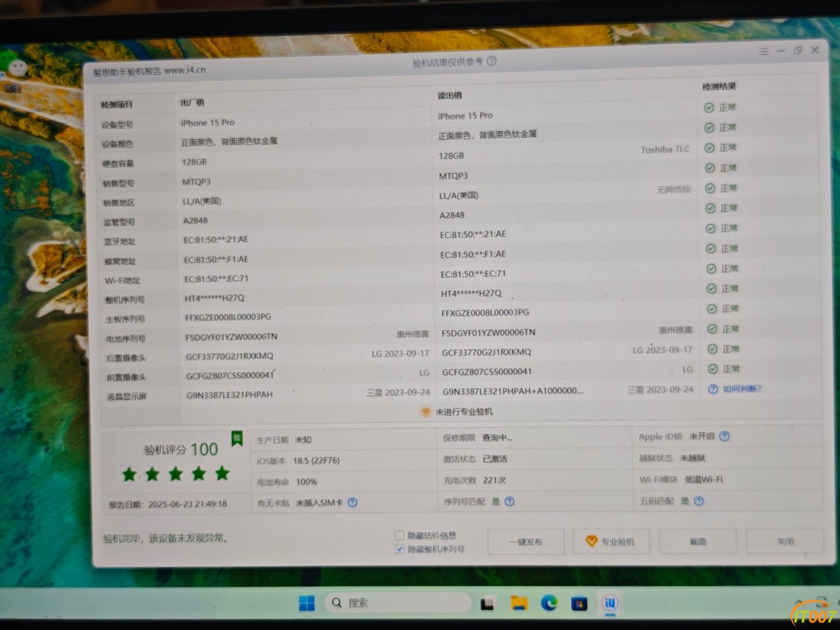The width and height of the screenshot is (840, 630).
Task: Click the question icon beside 如何判断
Action: pos(713,389)
